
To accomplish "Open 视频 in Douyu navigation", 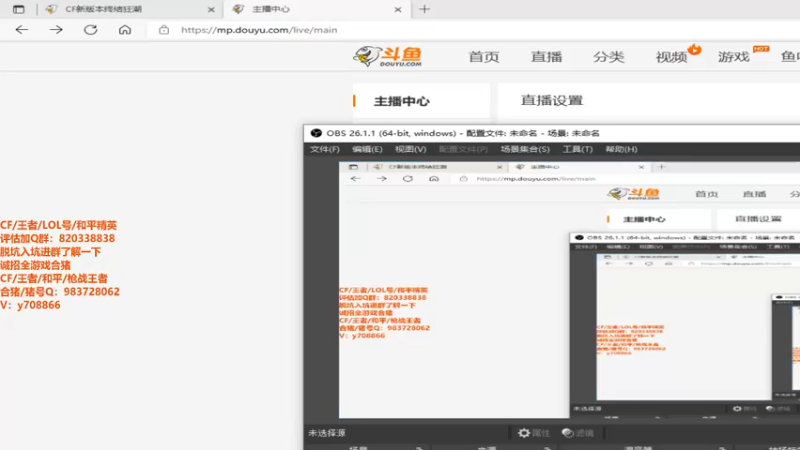I will [x=671, y=57].
